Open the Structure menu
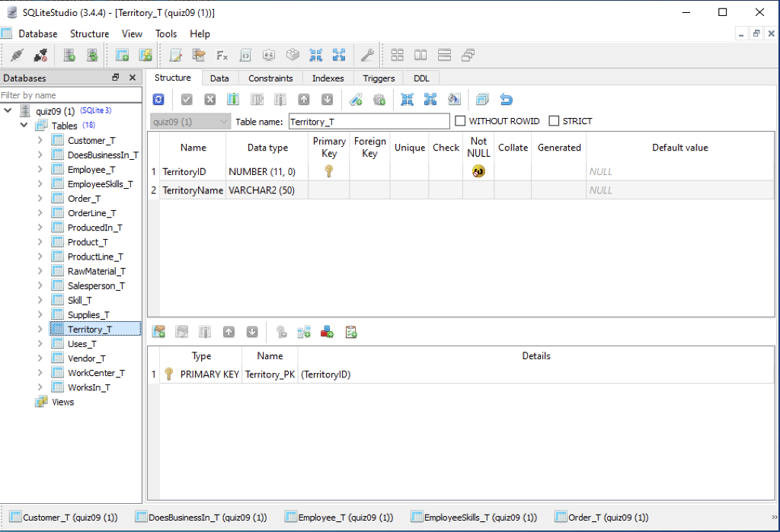 pos(90,33)
